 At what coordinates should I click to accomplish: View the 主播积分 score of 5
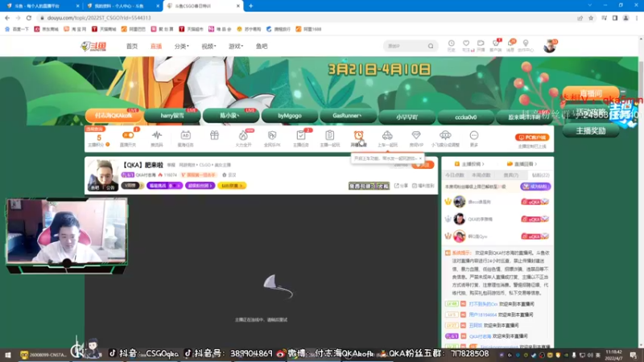(98, 138)
